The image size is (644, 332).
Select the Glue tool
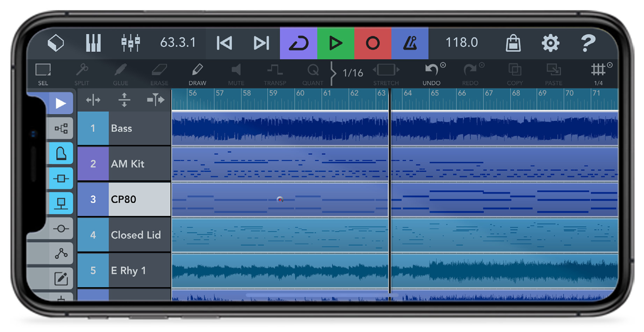[x=120, y=73]
